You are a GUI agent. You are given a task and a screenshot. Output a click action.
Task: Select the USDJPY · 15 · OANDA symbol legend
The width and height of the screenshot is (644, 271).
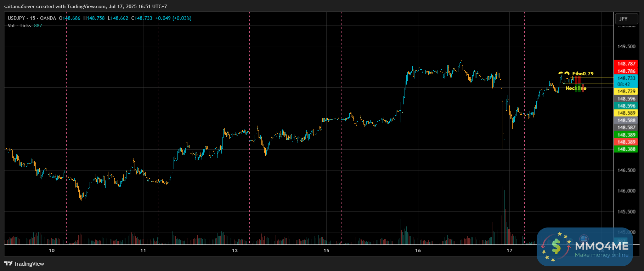(32, 18)
